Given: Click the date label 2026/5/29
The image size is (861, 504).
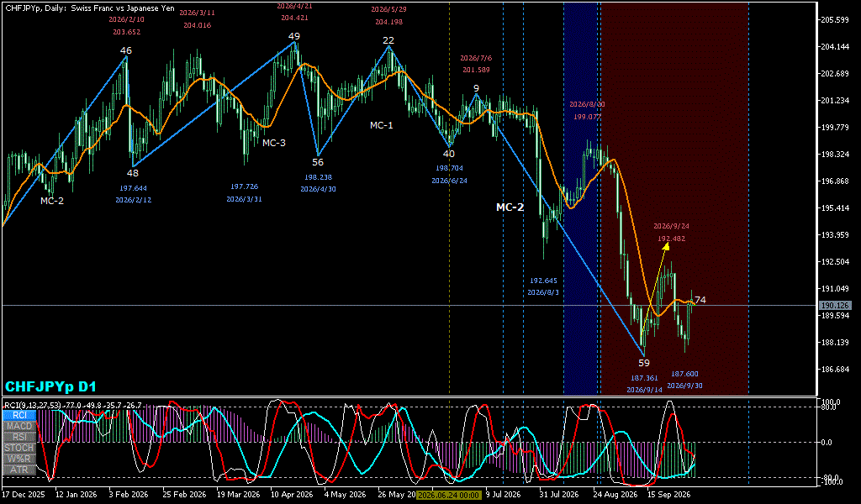Looking at the screenshot, I should (x=388, y=9).
